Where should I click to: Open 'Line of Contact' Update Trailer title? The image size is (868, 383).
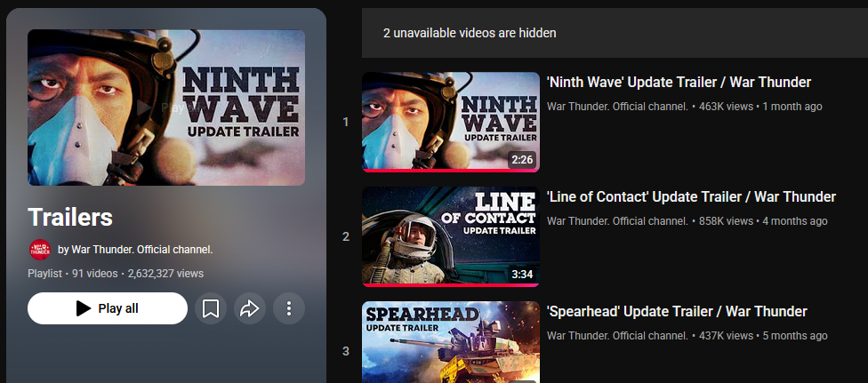point(691,197)
